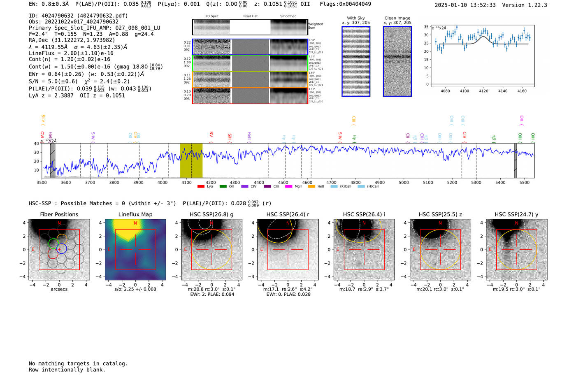Select the orange-bordered 2D spectrum row
This screenshot has width=576, height=392.
pyautogui.click(x=250, y=79)
